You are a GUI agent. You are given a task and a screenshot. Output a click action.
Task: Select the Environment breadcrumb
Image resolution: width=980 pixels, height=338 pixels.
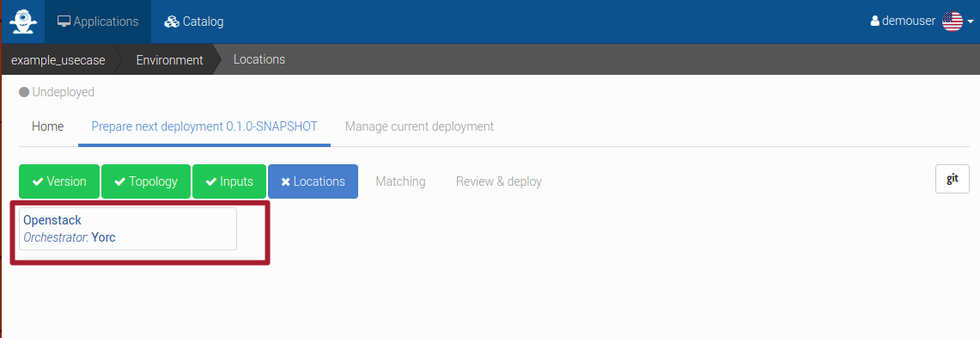[169, 60]
